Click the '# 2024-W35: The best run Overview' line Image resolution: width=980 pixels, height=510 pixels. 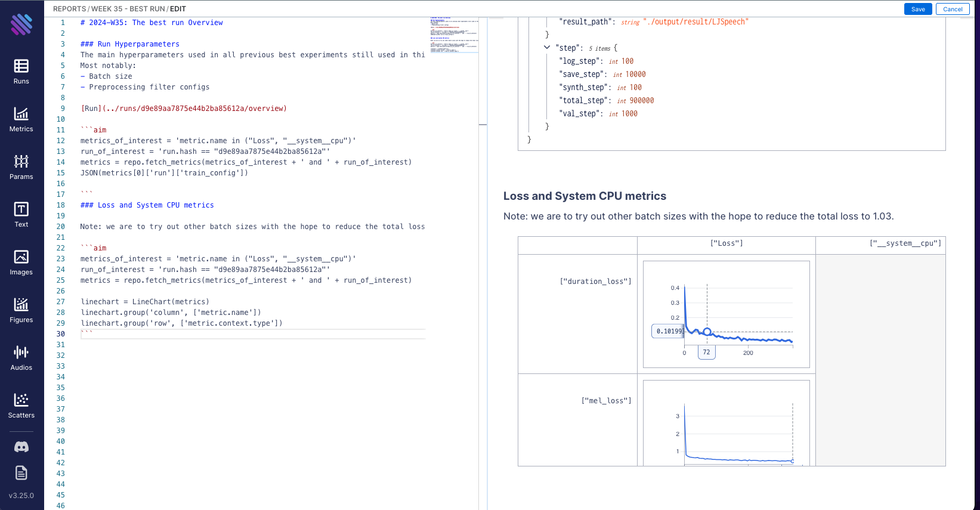coord(152,23)
